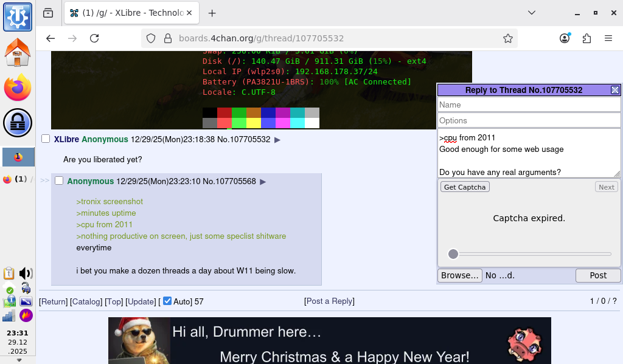The width and height of the screenshot is (623, 364).
Task: Open post menu arrow for No.107705568
Action: (x=263, y=182)
